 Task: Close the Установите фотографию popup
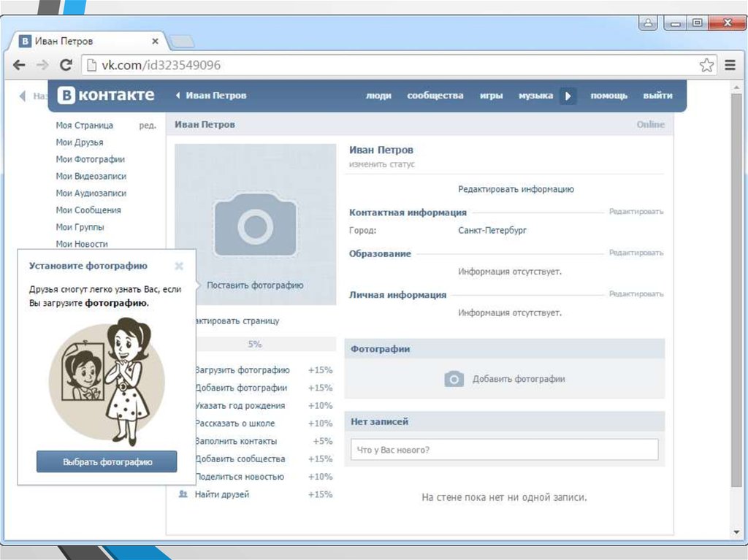tap(179, 266)
